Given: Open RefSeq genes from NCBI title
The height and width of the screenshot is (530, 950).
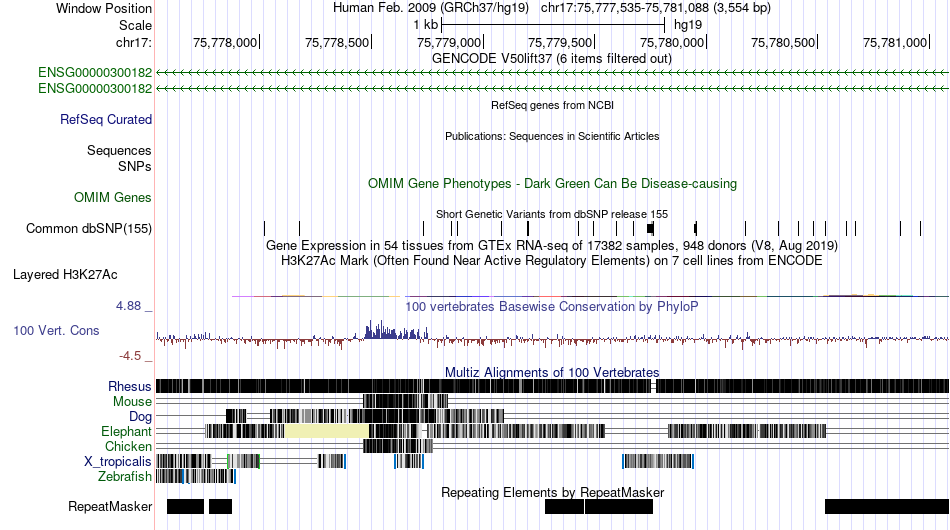Looking at the screenshot, I should [552, 105].
